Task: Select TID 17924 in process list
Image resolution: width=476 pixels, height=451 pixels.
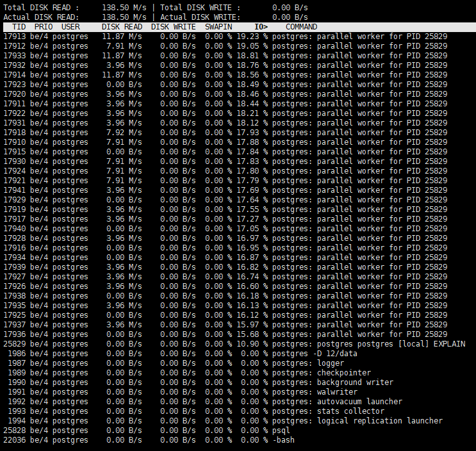Action: pyautogui.click(x=15, y=171)
